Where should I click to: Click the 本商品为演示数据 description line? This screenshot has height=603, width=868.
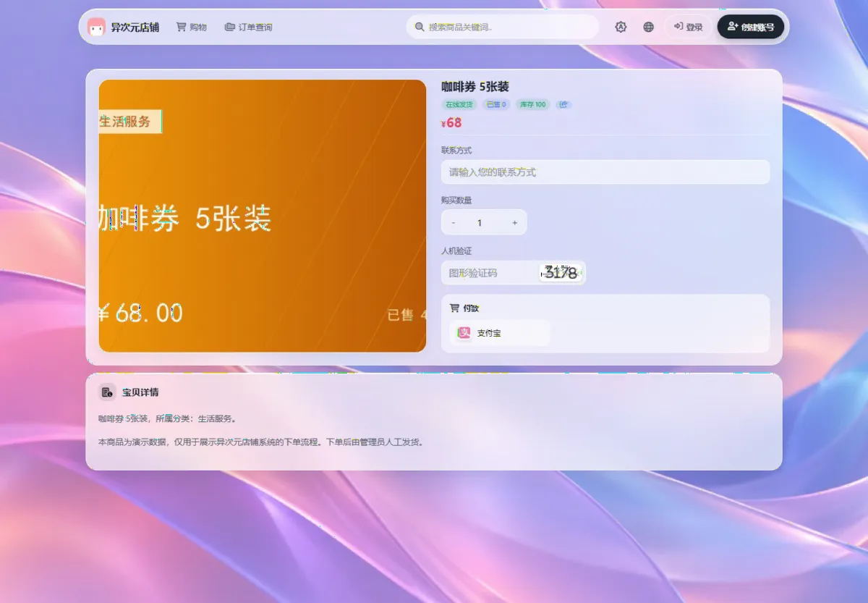[260, 442]
